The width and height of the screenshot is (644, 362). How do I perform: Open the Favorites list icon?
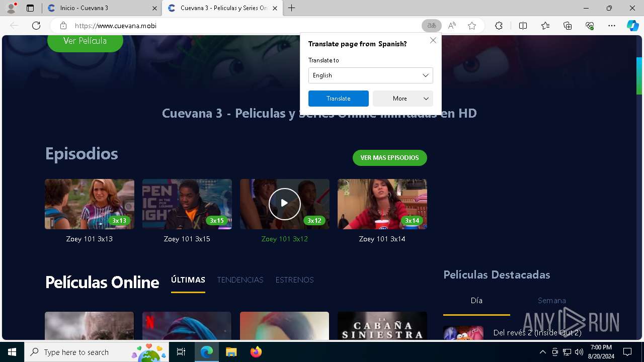(x=545, y=26)
